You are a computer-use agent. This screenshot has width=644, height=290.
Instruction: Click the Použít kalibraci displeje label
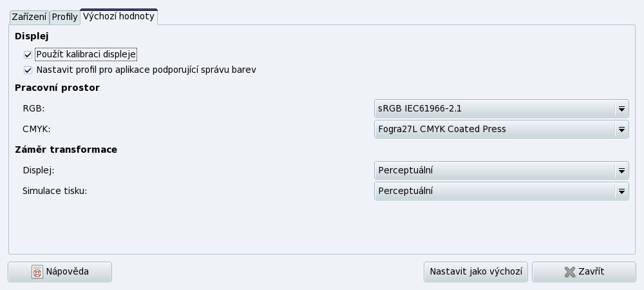(x=86, y=54)
